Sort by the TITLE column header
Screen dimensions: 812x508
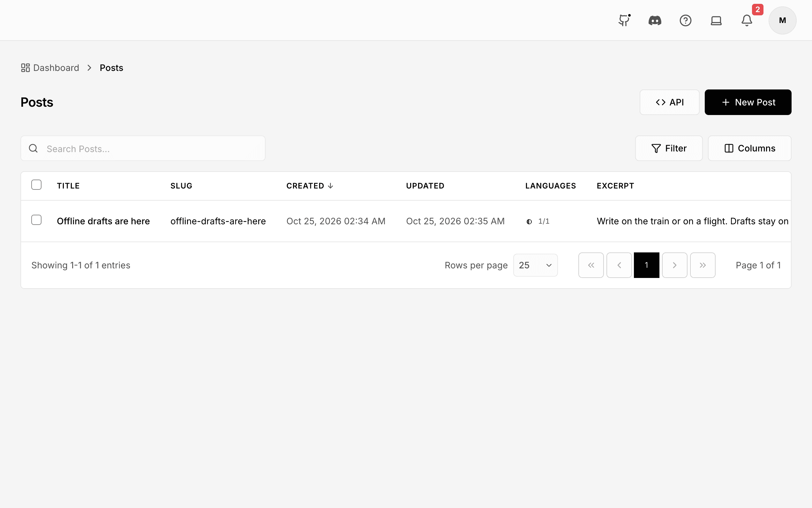click(68, 186)
